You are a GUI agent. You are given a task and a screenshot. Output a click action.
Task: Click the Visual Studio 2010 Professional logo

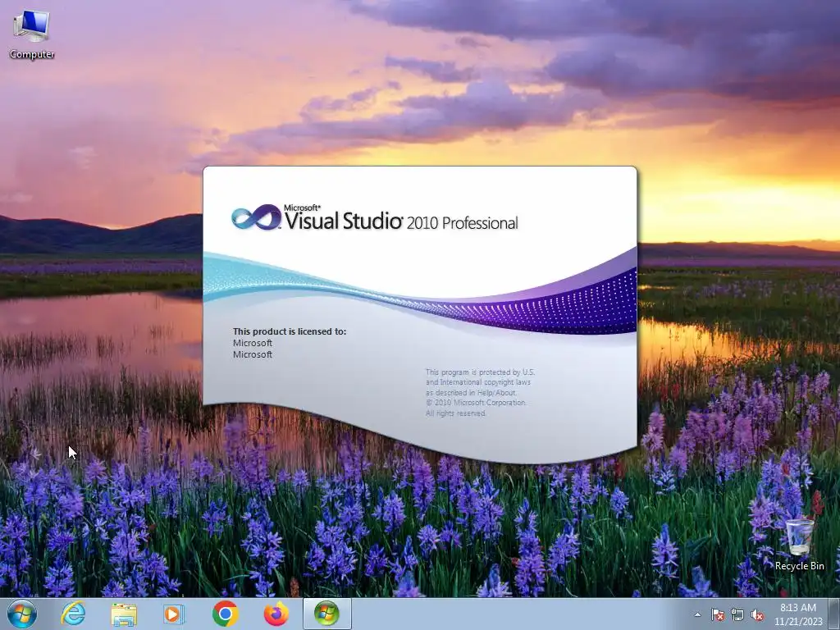[374, 217]
